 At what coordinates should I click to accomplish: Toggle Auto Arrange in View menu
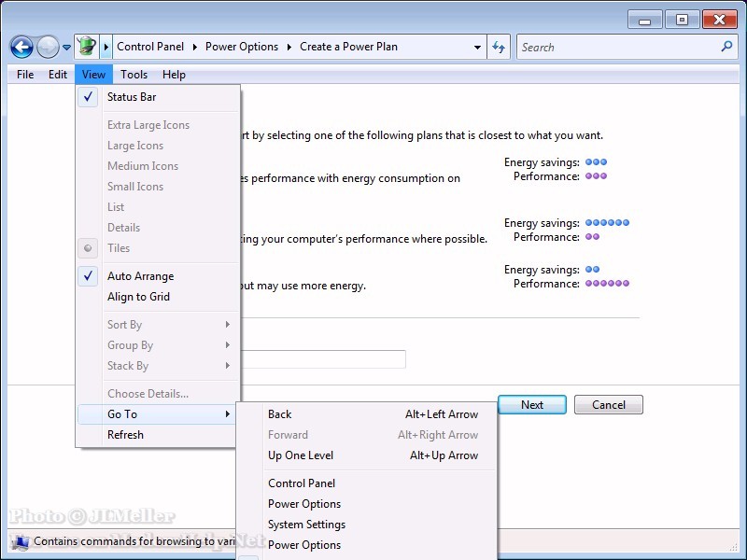coord(140,276)
